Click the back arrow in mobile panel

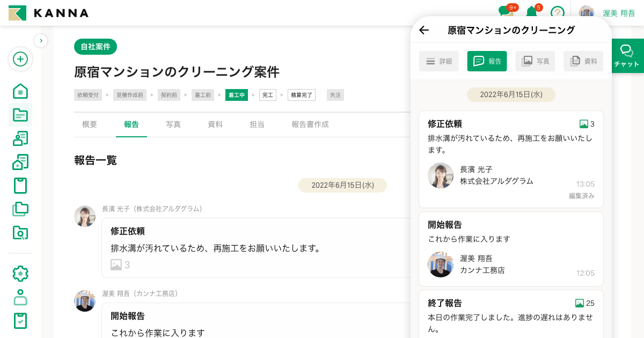click(x=424, y=30)
